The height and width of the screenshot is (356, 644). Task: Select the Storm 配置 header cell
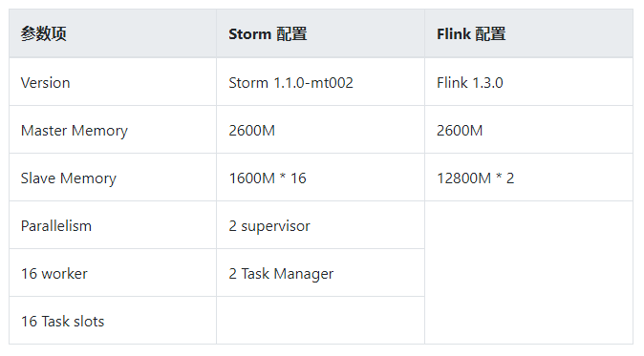coord(320,33)
